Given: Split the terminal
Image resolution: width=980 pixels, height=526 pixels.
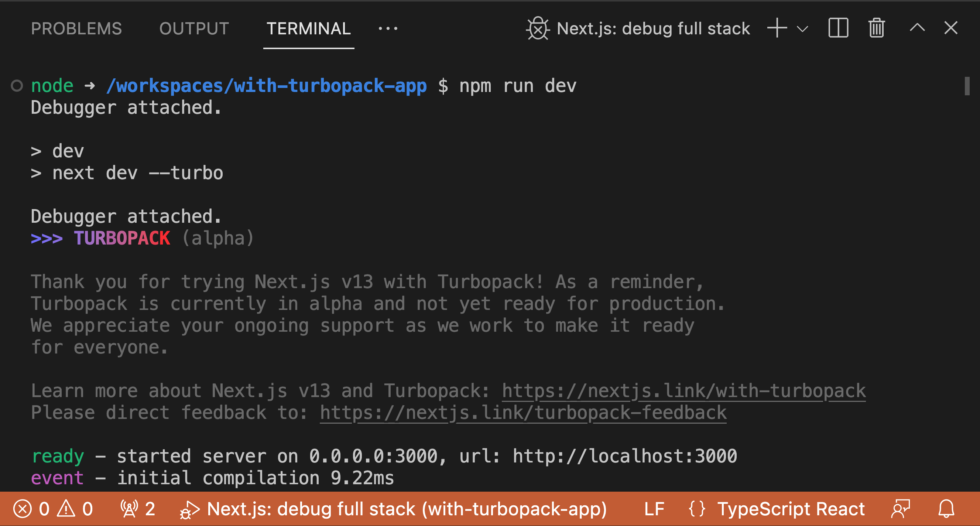Looking at the screenshot, I should [x=838, y=28].
